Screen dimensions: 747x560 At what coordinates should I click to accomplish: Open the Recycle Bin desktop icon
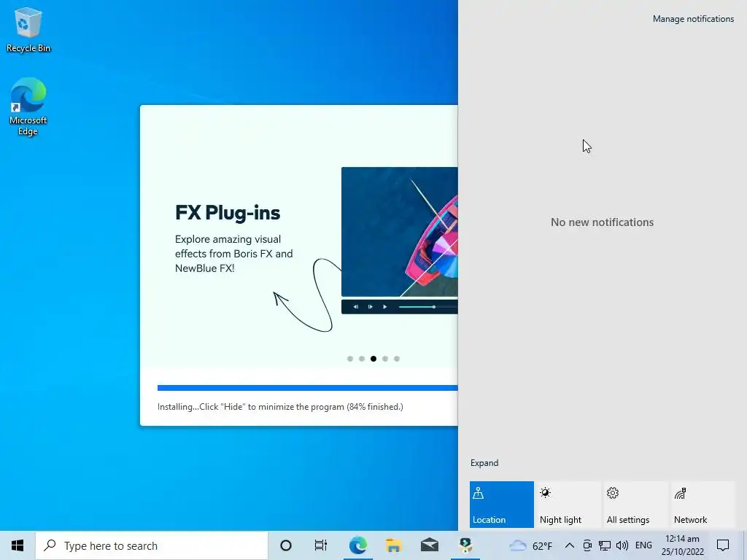coord(28,31)
